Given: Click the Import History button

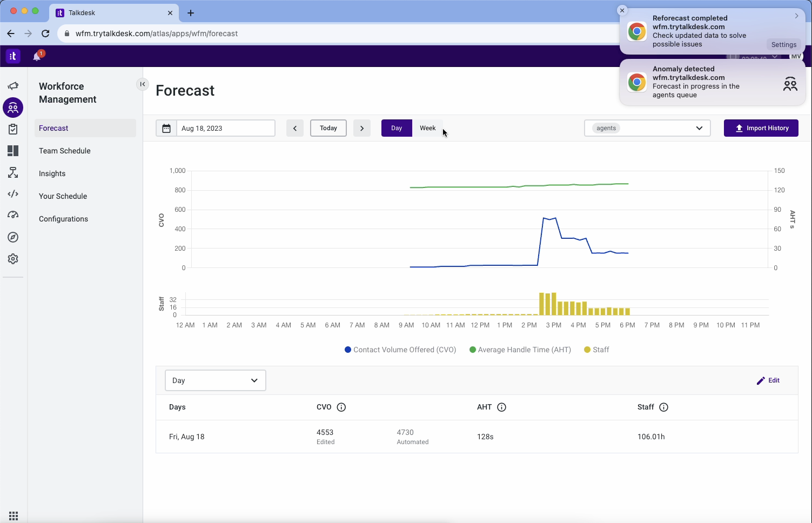Looking at the screenshot, I should coord(761,128).
